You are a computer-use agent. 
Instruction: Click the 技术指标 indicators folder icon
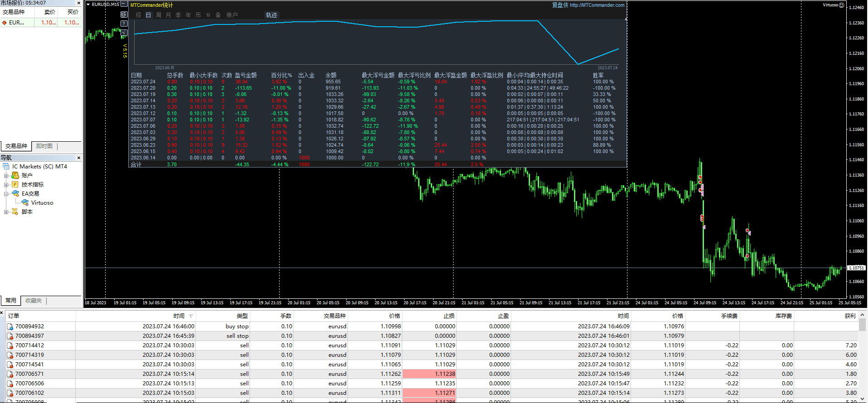tap(15, 185)
